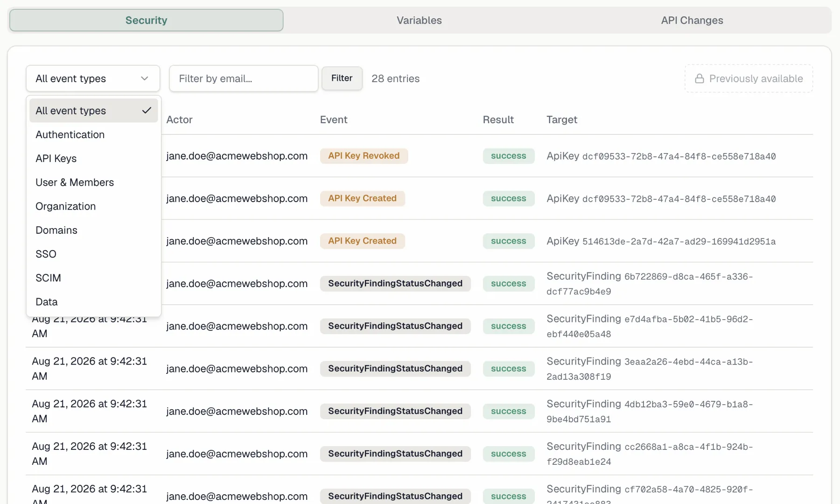
Task: Click SecurityFinding 4db12ba3 target text
Action: 650,411
